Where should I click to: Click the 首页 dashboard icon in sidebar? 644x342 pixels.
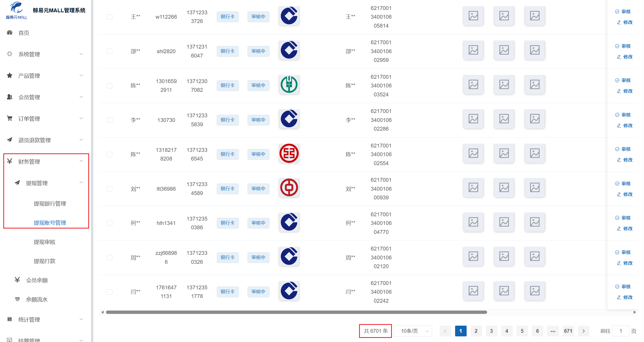click(x=10, y=33)
